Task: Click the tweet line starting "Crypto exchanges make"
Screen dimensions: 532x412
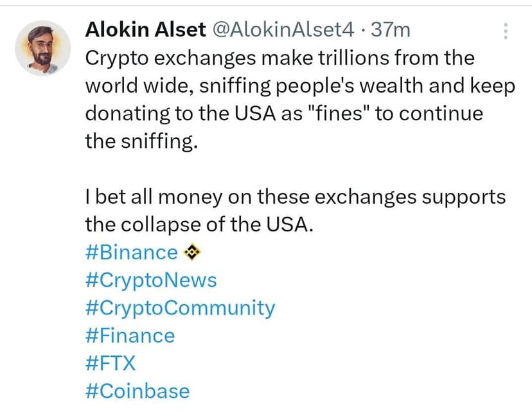Action: point(279,58)
